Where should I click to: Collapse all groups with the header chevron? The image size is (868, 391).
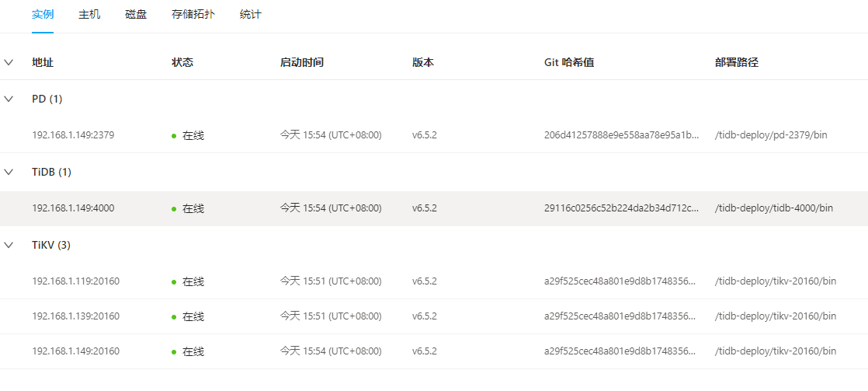[9, 62]
